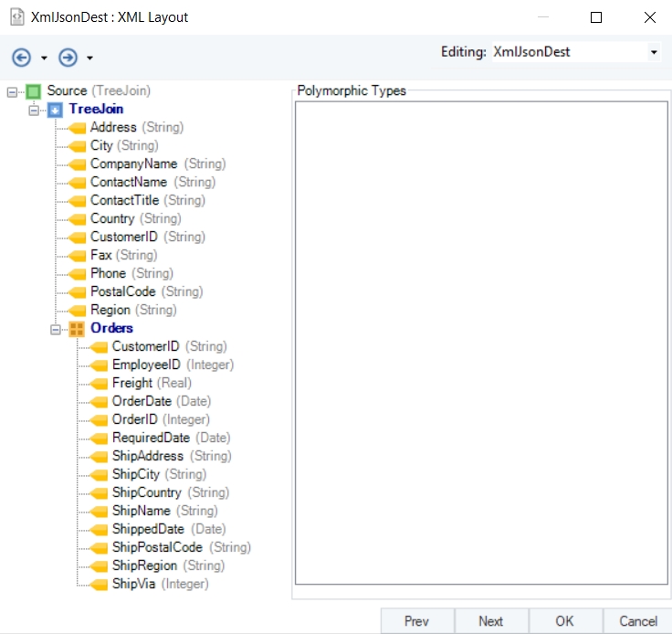Open the forward button history dropdown arrow
Screen dimensions: 672x634
[89, 58]
